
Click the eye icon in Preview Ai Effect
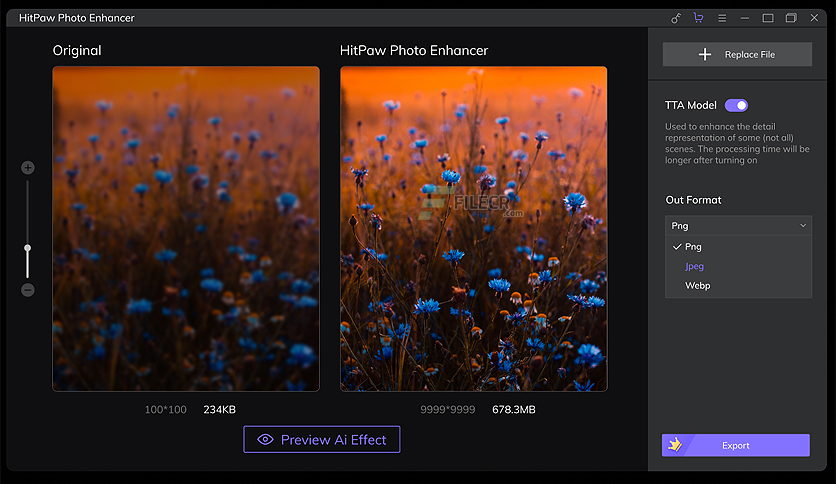(x=266, y=440)
